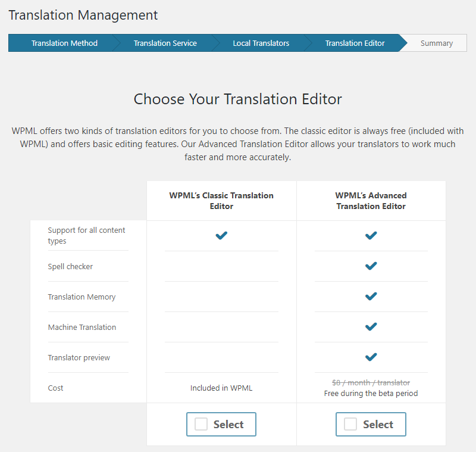Screen dimensions: 476x452
Task: Click the Spell checker checkmark
Action: coord(371,266)
